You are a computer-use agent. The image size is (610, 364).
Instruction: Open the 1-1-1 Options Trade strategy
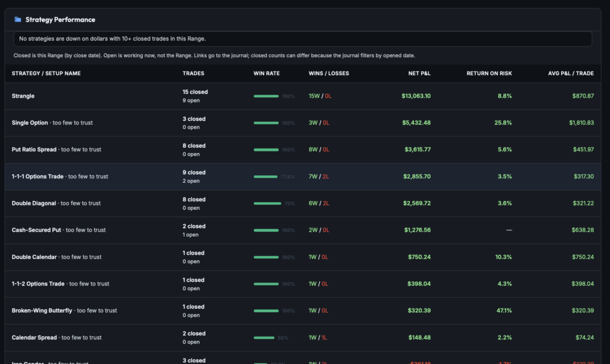(38, 176)
